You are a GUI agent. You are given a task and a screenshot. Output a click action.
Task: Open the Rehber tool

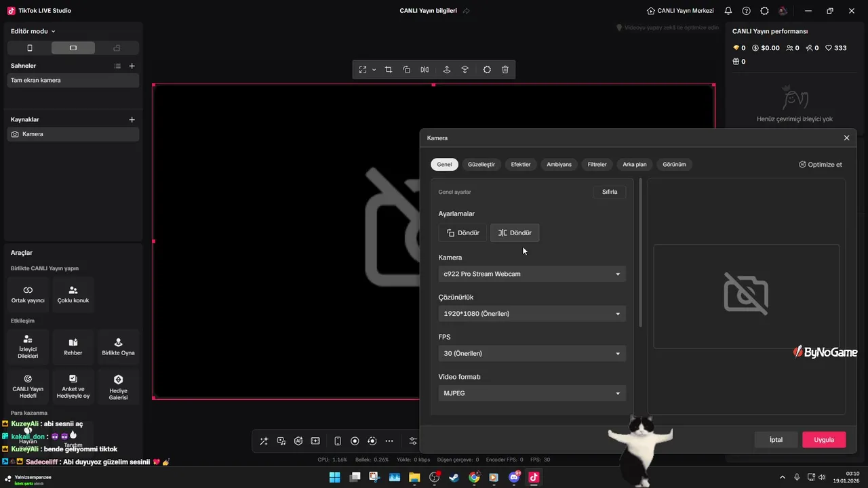[73, 347]
